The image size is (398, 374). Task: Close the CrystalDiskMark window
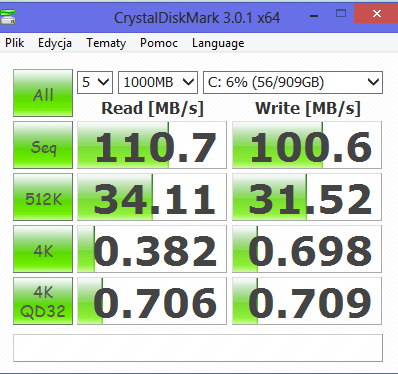376,13
